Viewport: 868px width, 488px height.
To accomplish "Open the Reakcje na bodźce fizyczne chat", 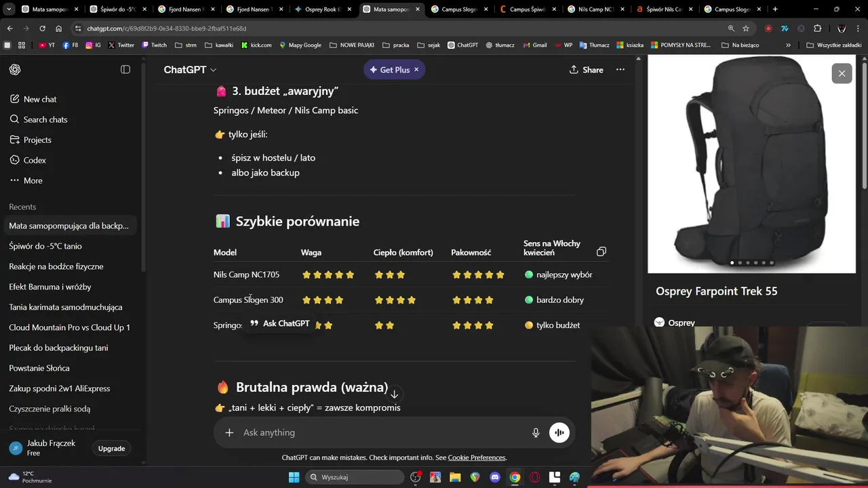I will pos(71,266).
